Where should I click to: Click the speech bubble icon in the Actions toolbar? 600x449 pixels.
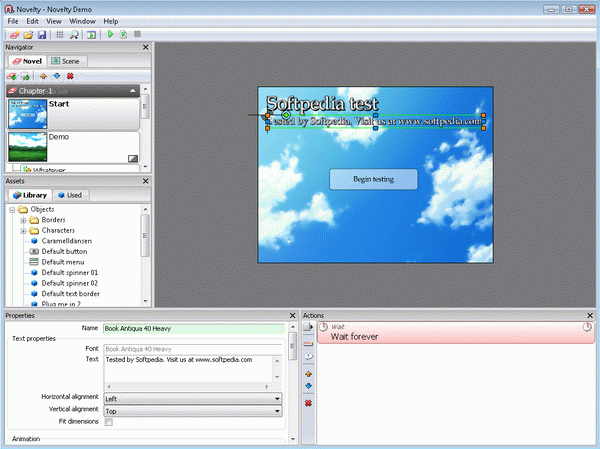308,357
